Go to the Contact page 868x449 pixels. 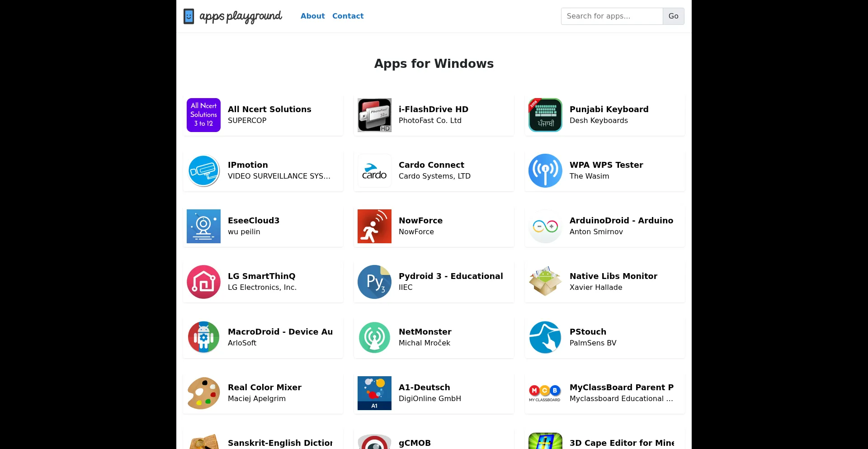pyautogui.click(x=348, y=16)
